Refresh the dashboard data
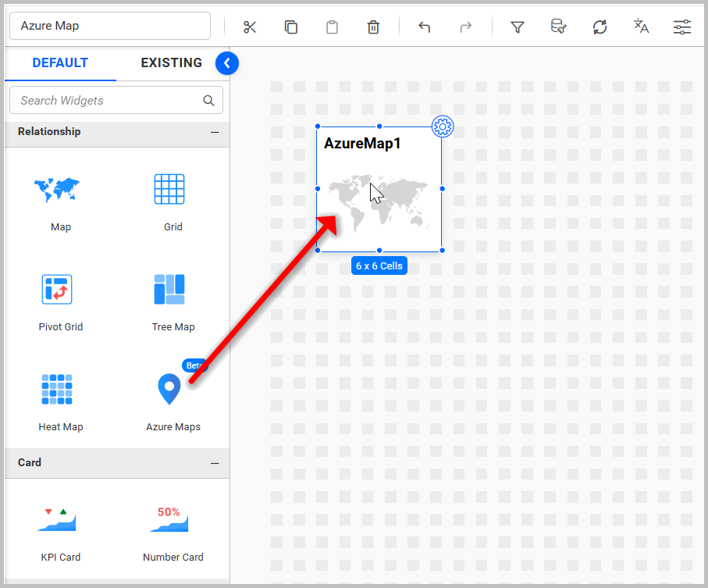The width and height of the screenshot is (708, 588). (x=599, y=27)
